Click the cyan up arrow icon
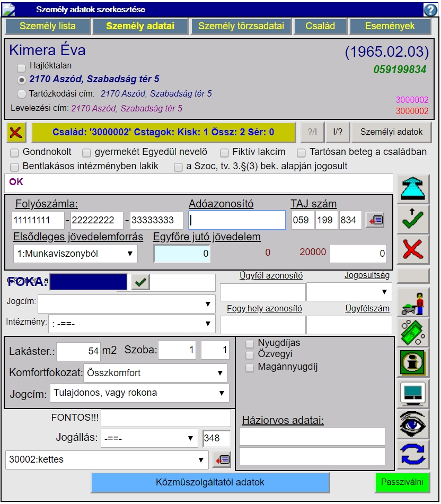 click(413, 189)
